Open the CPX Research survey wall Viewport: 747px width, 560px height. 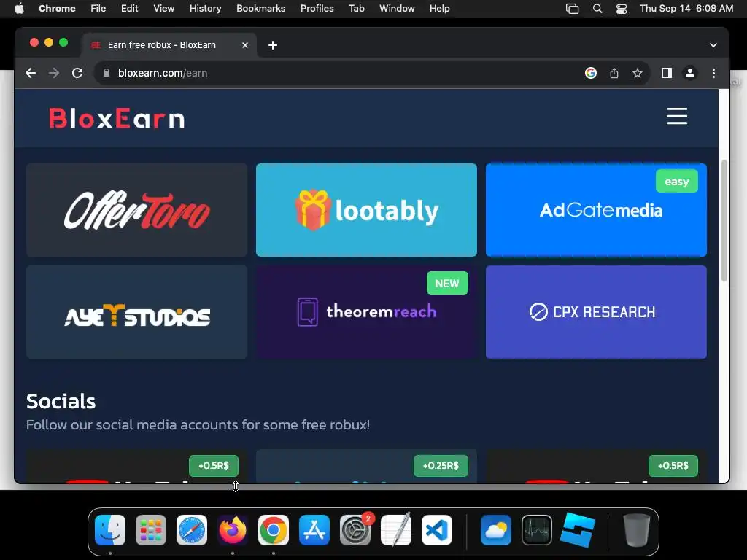pos(596,312)
